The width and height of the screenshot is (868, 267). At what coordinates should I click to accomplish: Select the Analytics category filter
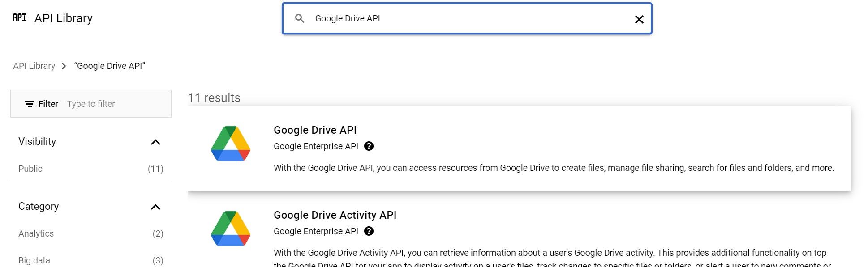click(x=91, y=233)
